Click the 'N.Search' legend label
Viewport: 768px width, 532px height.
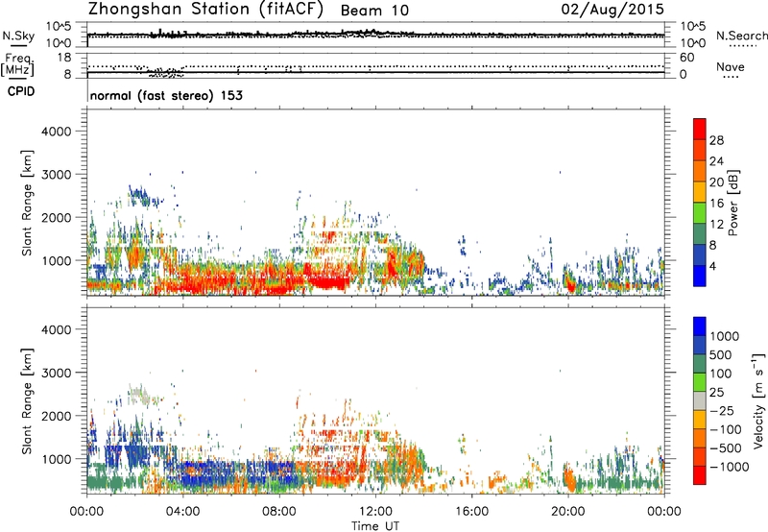[741, 36]
